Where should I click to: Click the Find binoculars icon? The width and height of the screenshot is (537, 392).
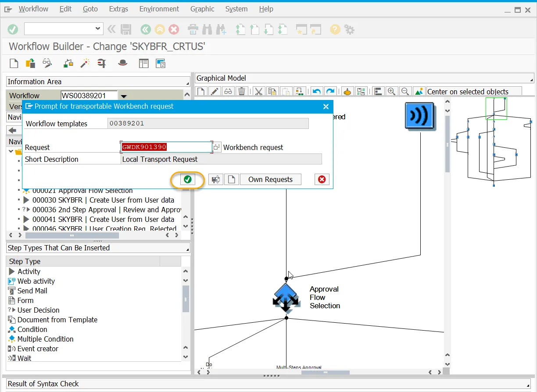click(207, 29)
